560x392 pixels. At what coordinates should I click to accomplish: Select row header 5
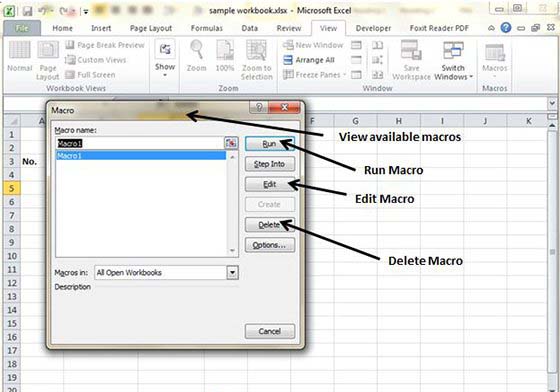[x=12, y=188]
